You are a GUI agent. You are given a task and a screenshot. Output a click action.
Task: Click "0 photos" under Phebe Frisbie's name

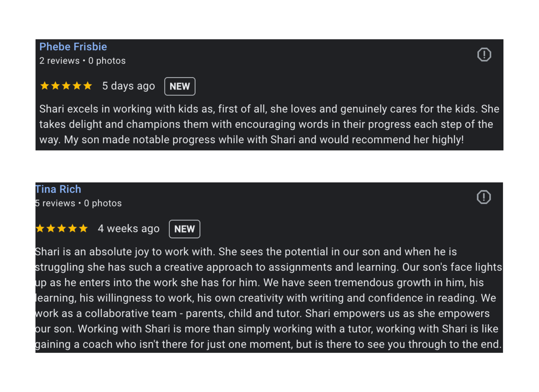[x=107, y=61]
